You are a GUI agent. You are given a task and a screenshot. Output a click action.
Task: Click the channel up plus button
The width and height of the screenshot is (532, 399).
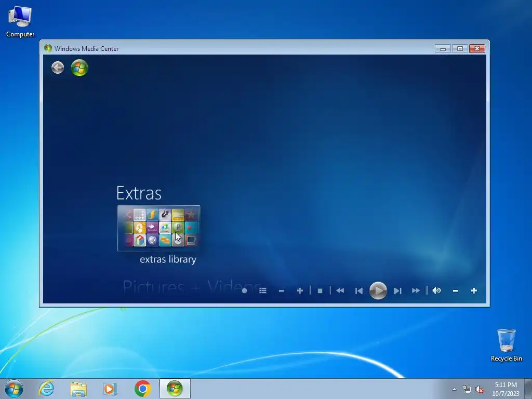[300, 291]
